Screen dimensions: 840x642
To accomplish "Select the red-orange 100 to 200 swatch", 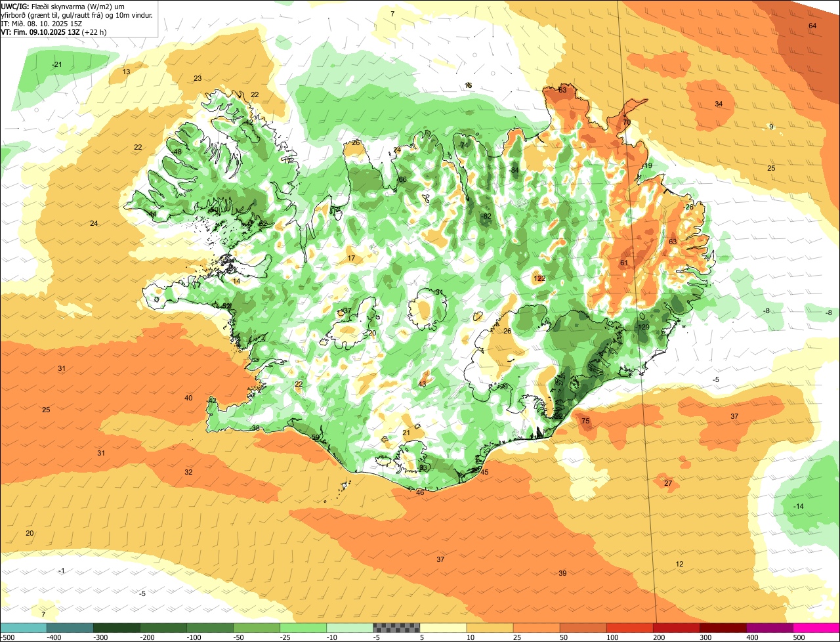I will [x=630, y=628].
